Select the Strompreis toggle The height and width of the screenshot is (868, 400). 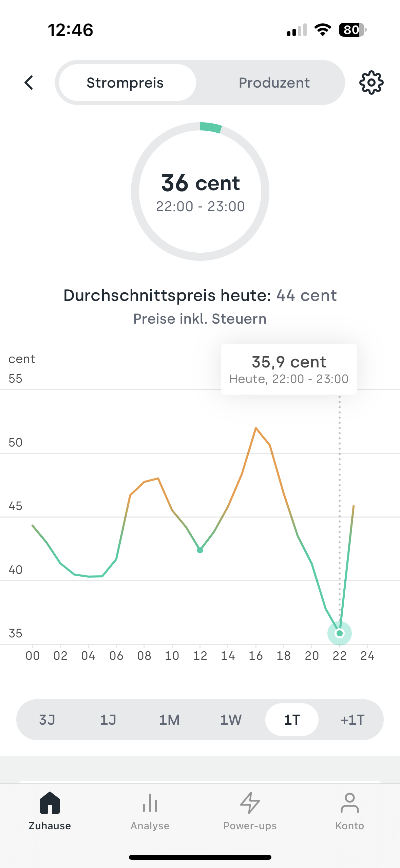[x=125, y=83]
